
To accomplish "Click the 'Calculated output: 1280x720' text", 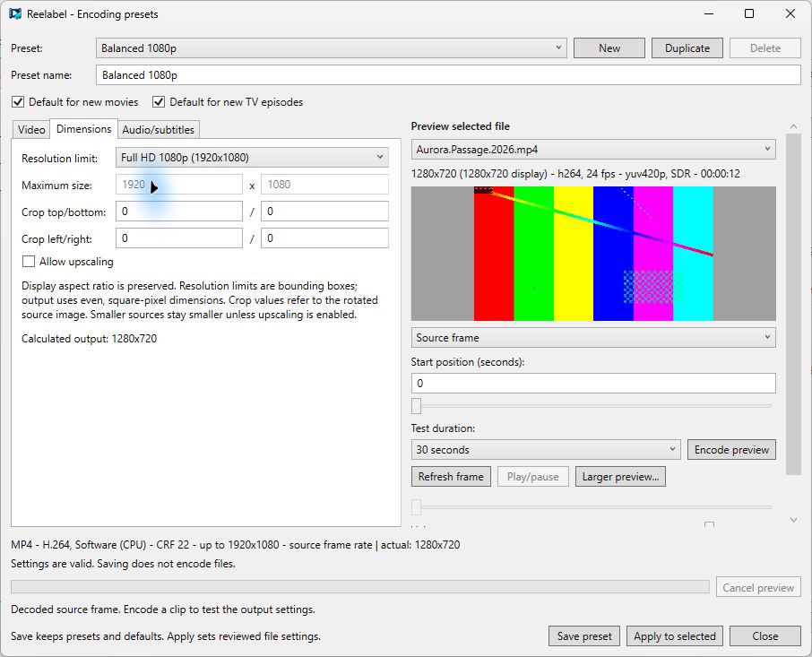I will pyautogui.click(x=89, y=339).
